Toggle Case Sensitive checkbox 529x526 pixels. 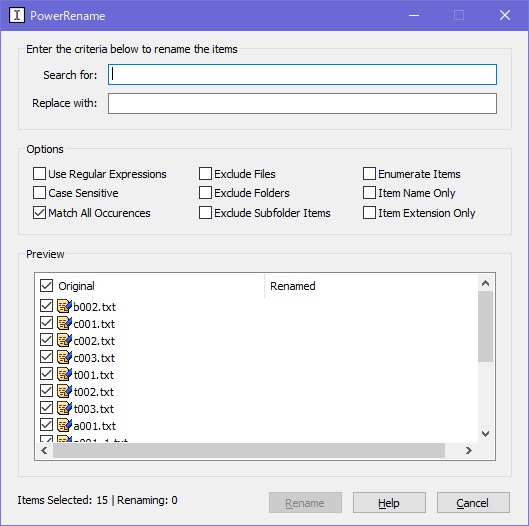point(39,193)
